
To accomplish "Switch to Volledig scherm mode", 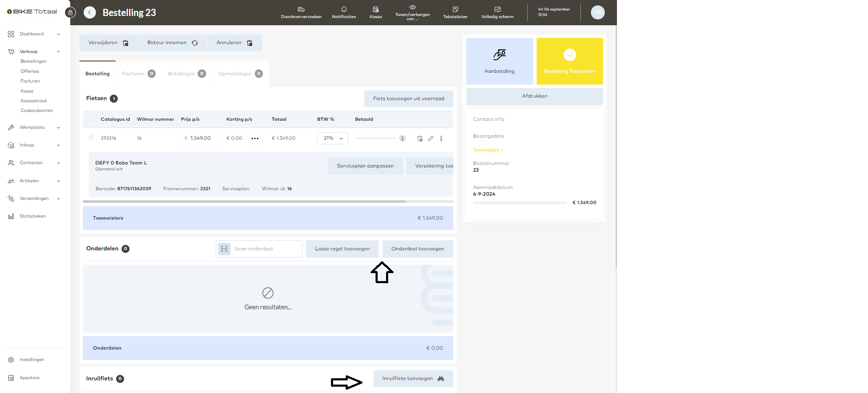I will pyautogui.click(x=497, y=10).
